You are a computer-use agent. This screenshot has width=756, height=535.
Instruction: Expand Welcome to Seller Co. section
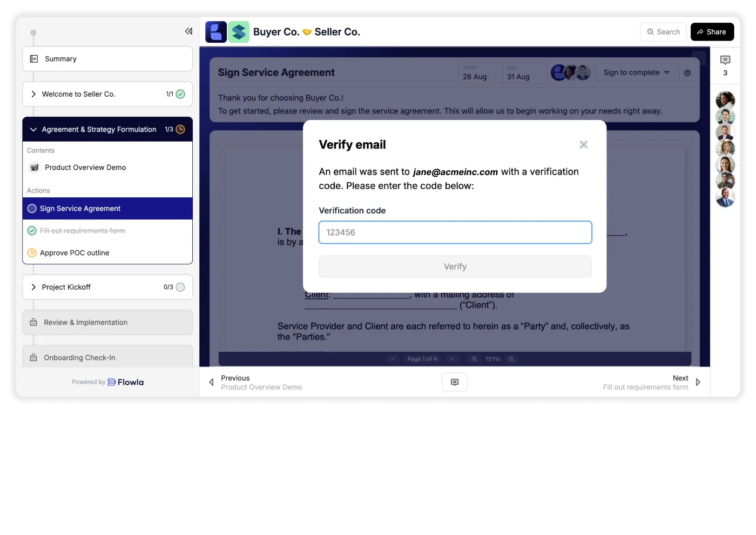click(33, 94)
